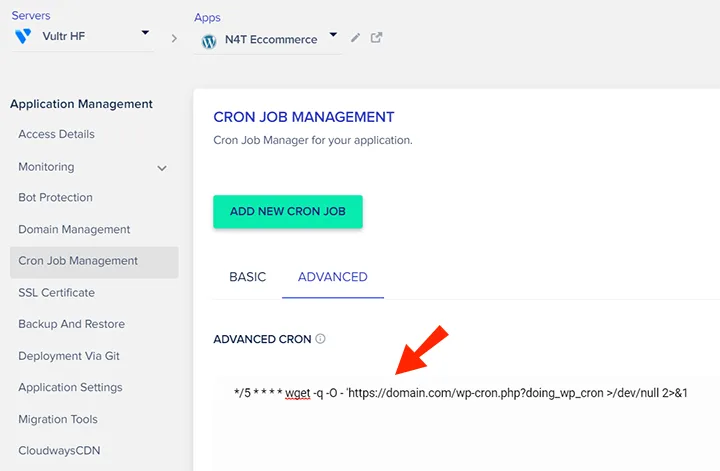Show Advanced Cron info tooltip icon
The height and width of the screenshot is (471, 720).
[x=321, y=339]
